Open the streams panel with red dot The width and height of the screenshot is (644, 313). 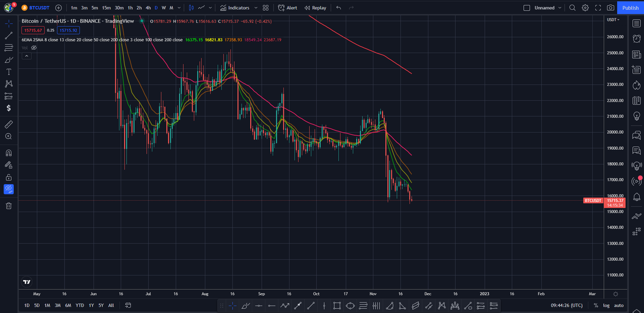click(636, 181)
